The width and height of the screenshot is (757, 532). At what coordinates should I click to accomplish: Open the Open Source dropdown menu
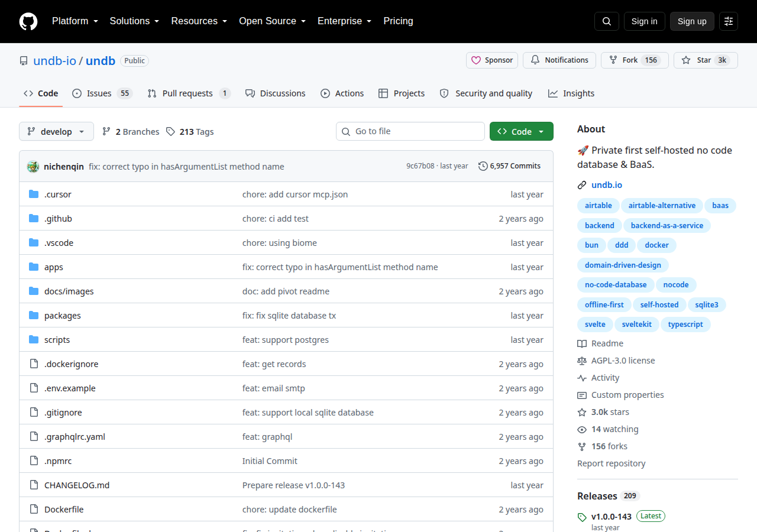(272, 21)
